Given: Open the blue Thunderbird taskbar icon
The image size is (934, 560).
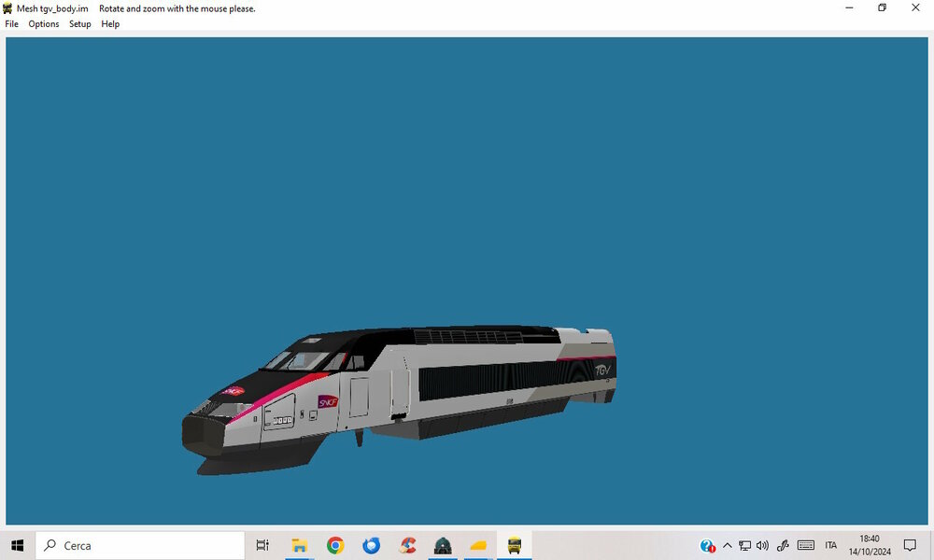Looking at the screenshot, I should tap(371, 545).
